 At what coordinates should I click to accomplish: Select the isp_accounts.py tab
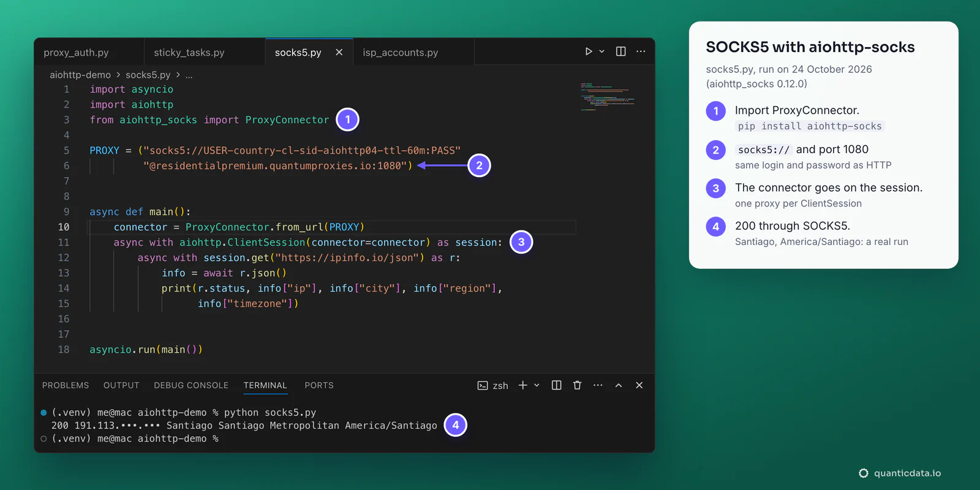(x=401, y=53)
